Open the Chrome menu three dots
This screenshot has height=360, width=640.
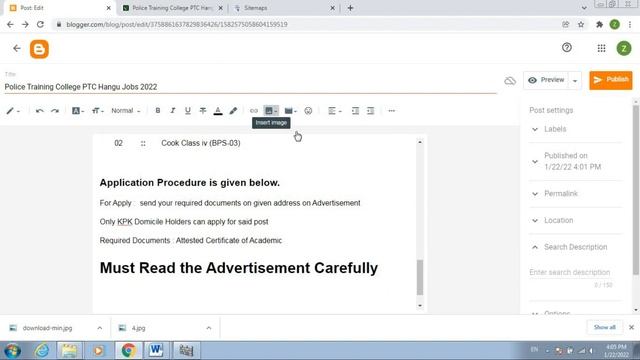pyautogui.click(x=630, y=24)
